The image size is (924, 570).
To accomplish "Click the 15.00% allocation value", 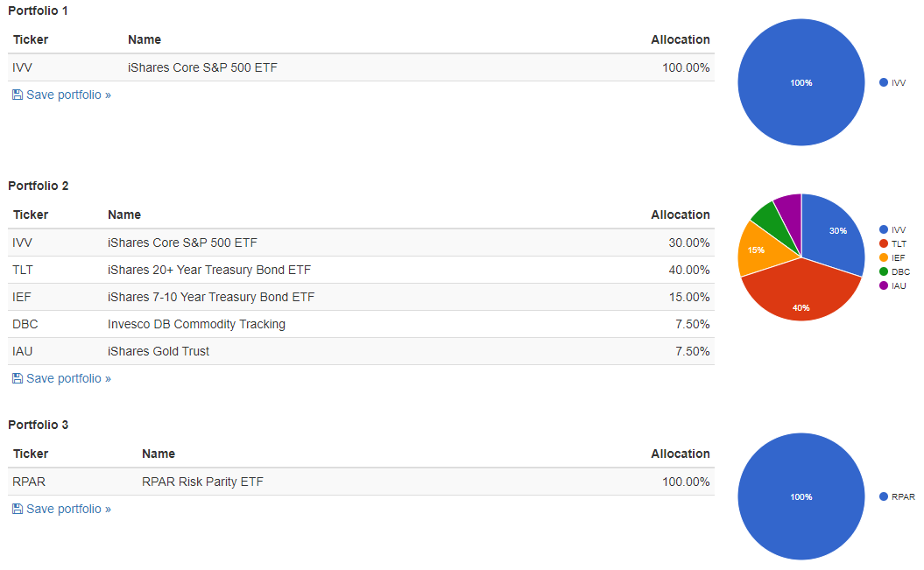I will [x=689, y=297].
